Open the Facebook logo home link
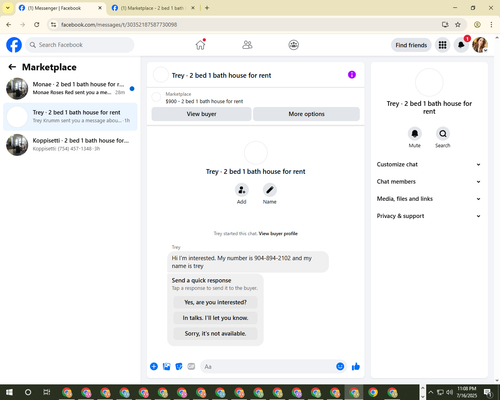 pyautogui.click(x=14, y=45)
